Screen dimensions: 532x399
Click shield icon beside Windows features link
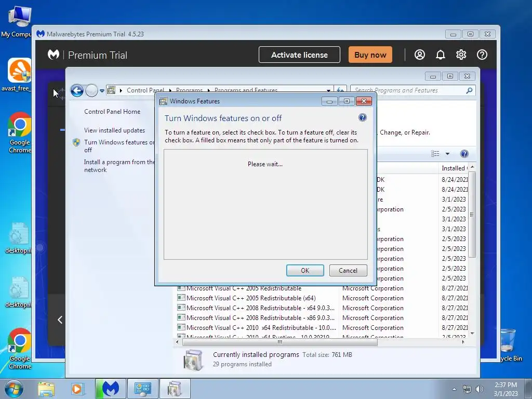(x=76, y=142)
